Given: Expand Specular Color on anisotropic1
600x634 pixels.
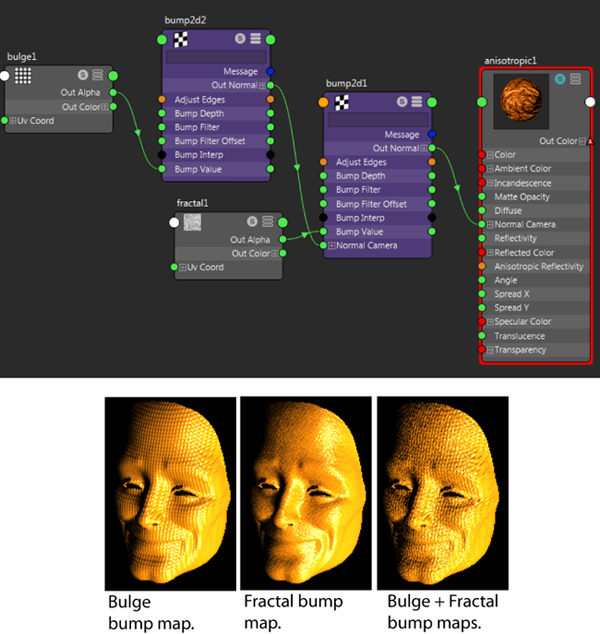Looking at the screenshot, I should (490, 322).
